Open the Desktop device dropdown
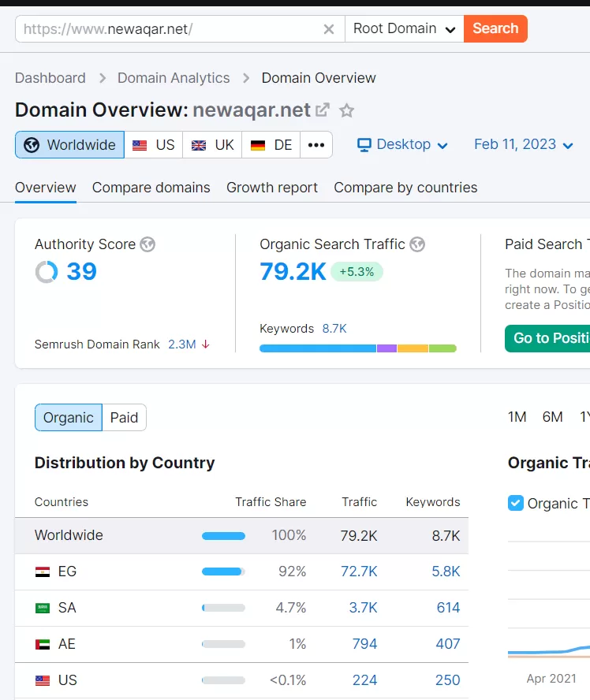The image size is (590, 700). pos(402,144)
